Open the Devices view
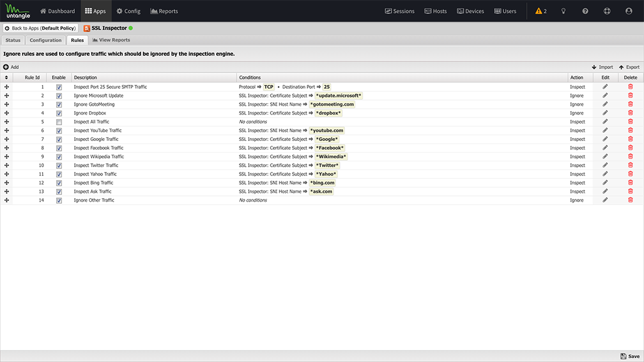 (x=470, y=11)
